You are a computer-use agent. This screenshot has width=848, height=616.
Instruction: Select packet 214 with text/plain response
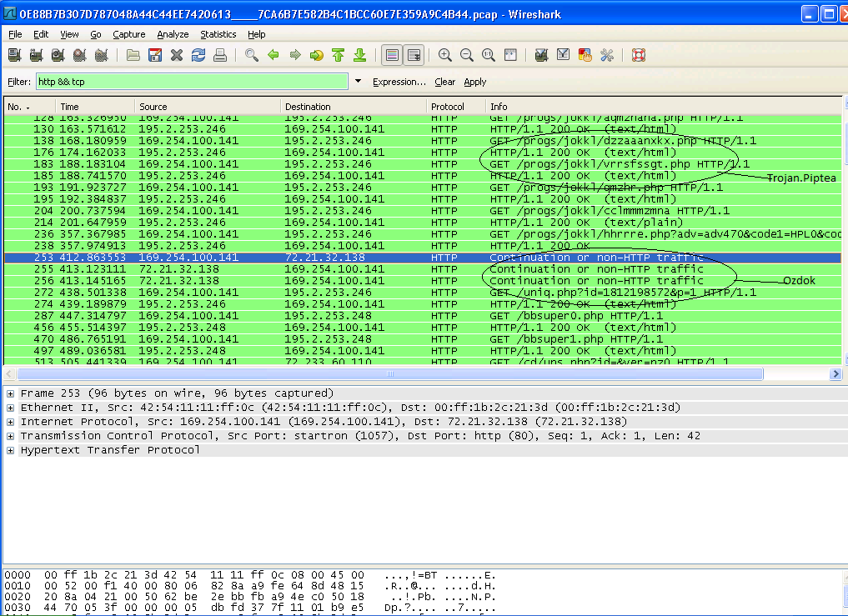[423, 223]
